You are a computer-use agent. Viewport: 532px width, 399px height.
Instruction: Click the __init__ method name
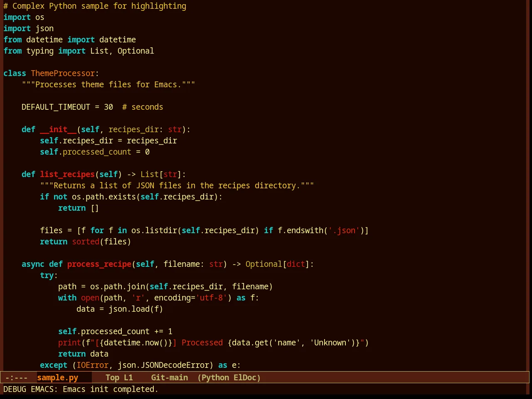(x=58, y=129)
